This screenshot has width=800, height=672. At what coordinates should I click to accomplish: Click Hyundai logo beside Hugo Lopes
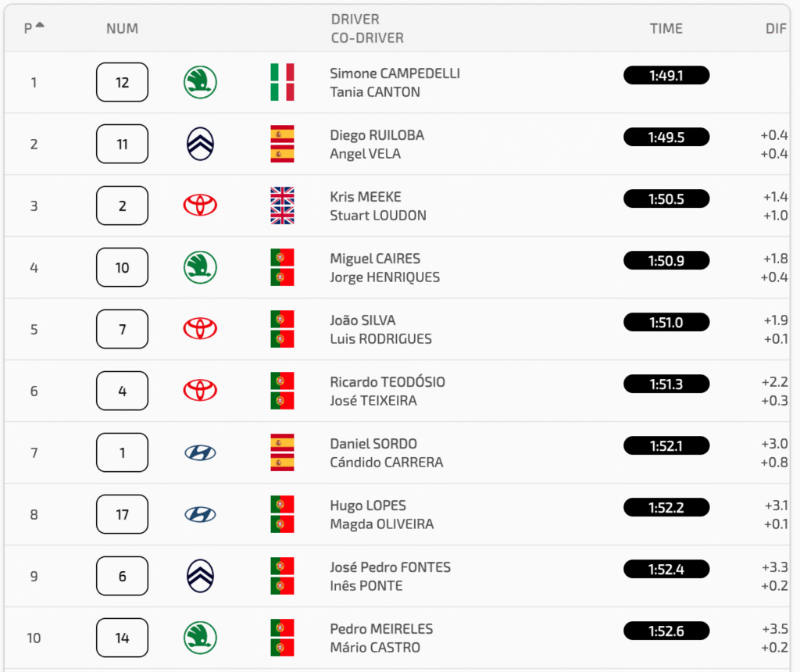tap(200, 514)
